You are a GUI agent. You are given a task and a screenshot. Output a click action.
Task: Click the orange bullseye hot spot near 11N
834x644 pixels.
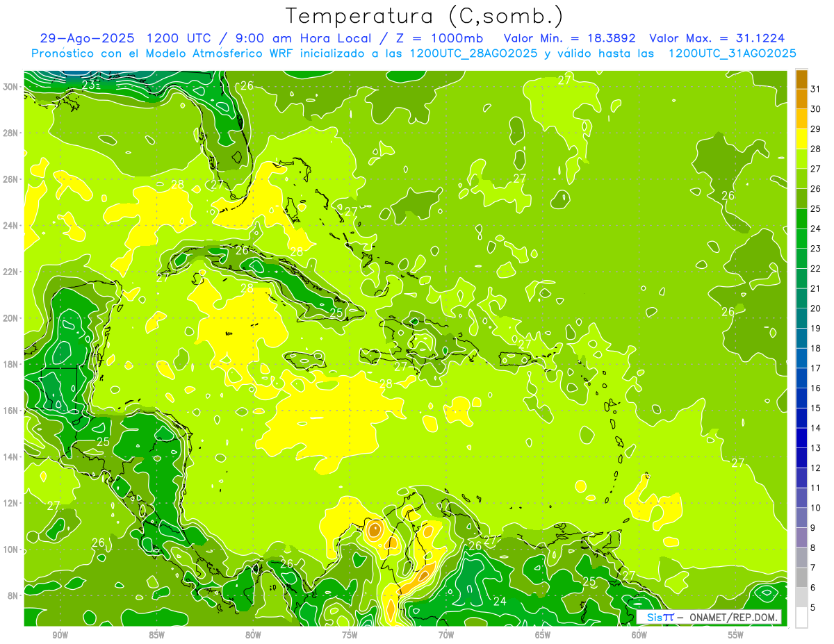[x=375, y=530]
